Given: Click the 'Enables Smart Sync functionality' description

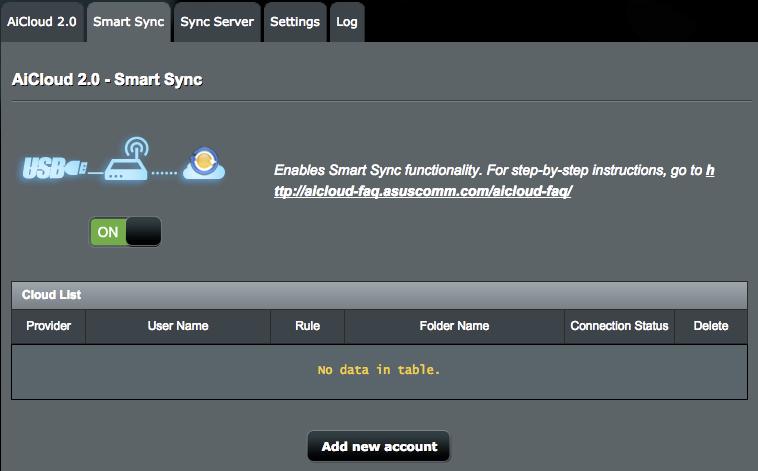Looking at the screenshot, I should tap(494, 180).
